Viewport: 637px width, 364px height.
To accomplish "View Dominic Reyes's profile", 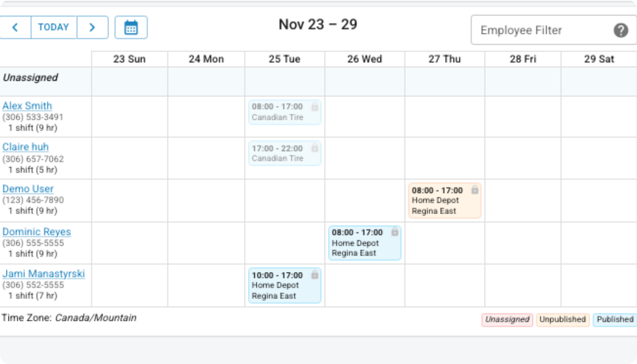I will tap(37, 232).
